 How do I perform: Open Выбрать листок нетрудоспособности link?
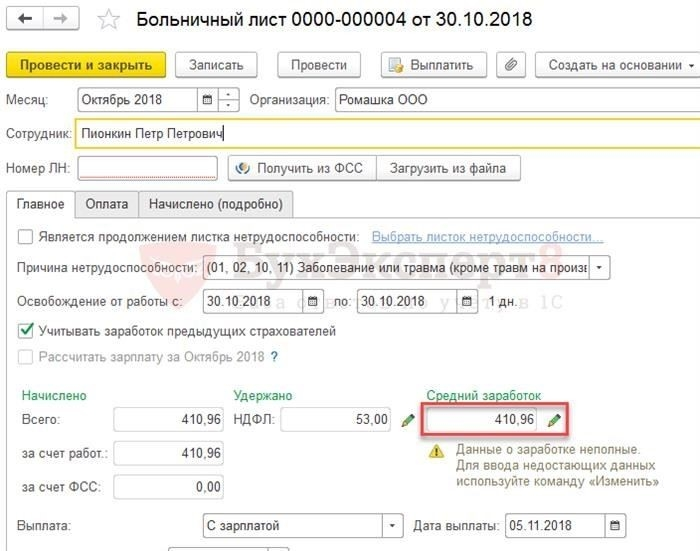tap(488, 237)
